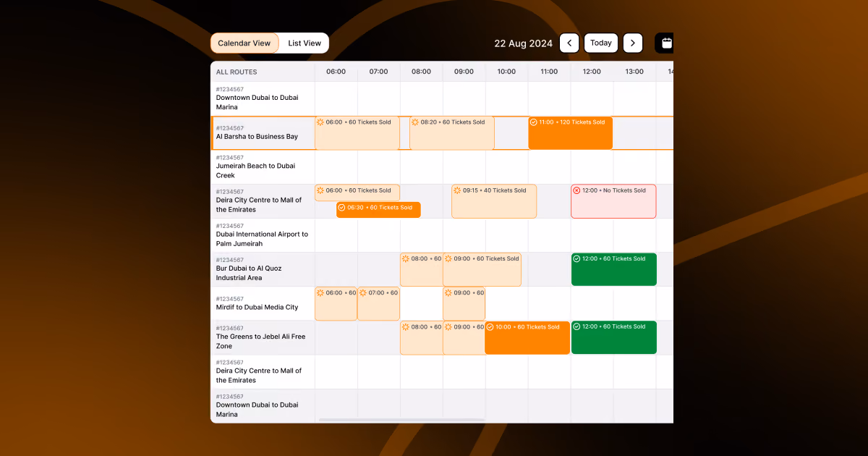Select the Jumeirah Beach to Dubai Creek route
This screenshot has height=456, width=868.
pyautogui.click(x=263, y=167)
